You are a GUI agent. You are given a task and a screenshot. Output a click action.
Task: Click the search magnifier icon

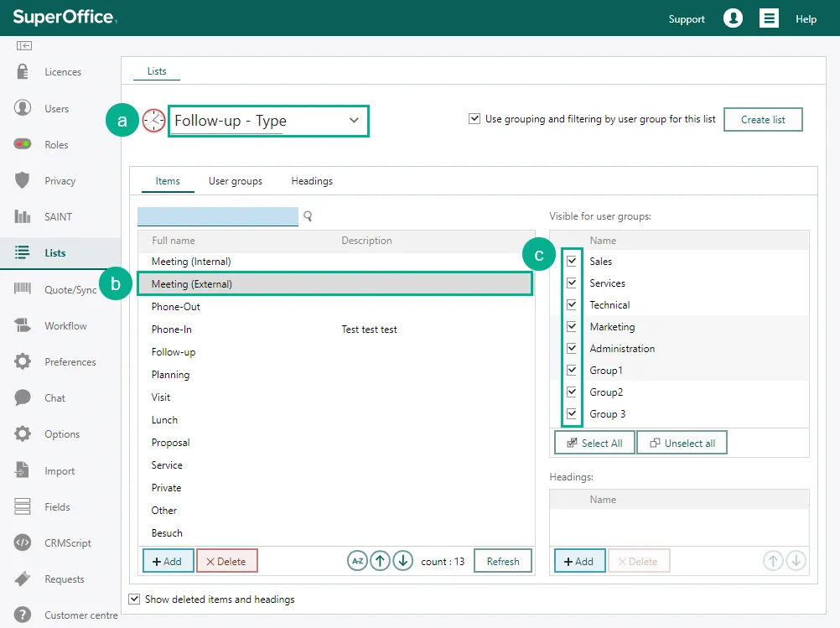pyautogui.click(x=308, y=216)
